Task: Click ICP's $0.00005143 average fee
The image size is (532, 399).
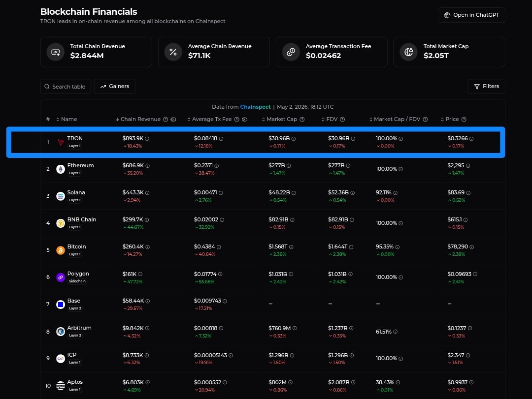Action: pos(210,355)
